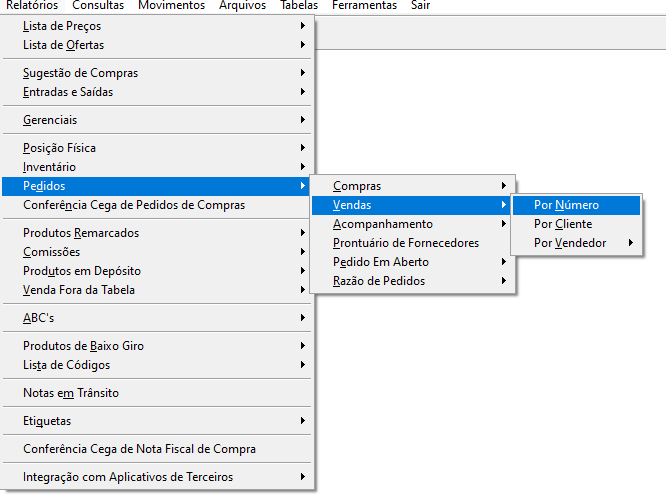Click Sair in the menu bar
This screenshot has width=666, height=502.
tap(420, 6)
